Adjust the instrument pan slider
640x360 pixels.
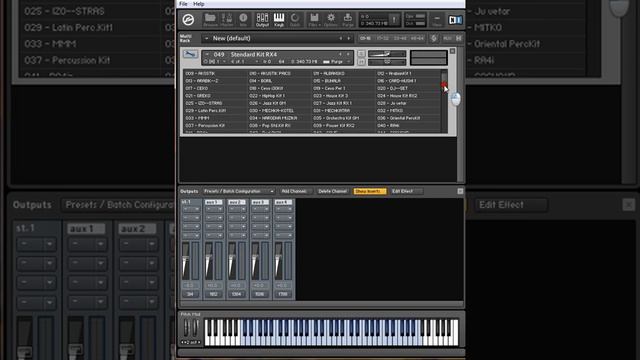387,62
